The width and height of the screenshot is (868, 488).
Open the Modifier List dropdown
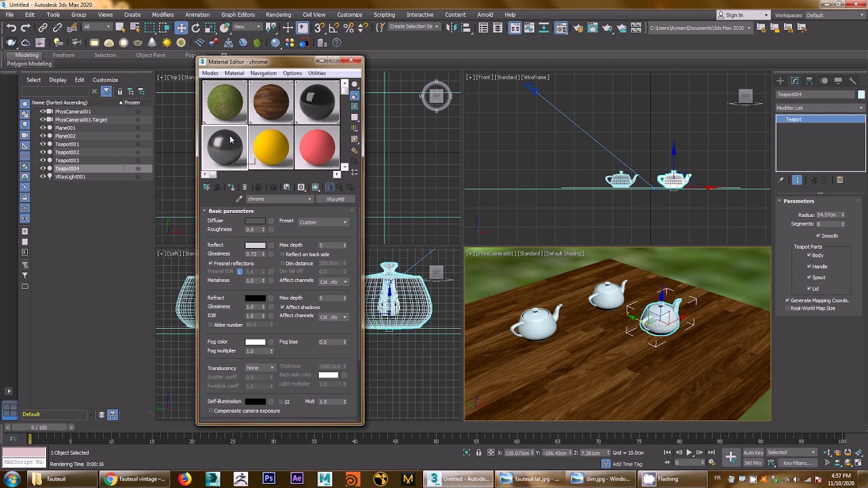[x=821, y=108]
